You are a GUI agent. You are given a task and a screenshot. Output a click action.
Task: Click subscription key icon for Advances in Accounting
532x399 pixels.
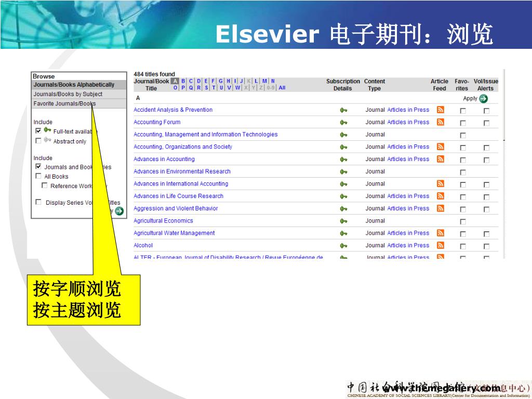(343, 159)
